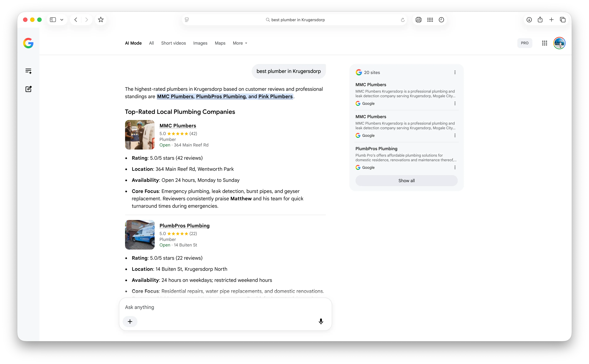The image size is (589, 364).
Task: Select the AI Mode tab
Action: [133, 43]
